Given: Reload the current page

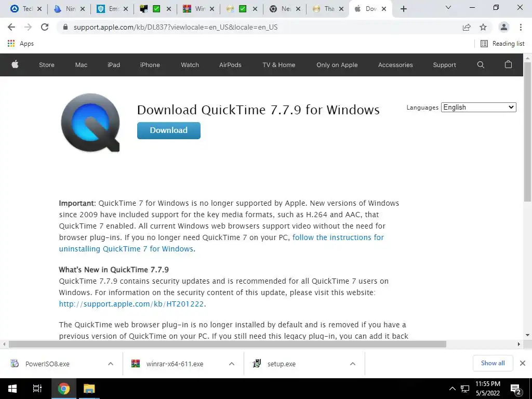Looking at the screenshot, I should coord(45,27).
